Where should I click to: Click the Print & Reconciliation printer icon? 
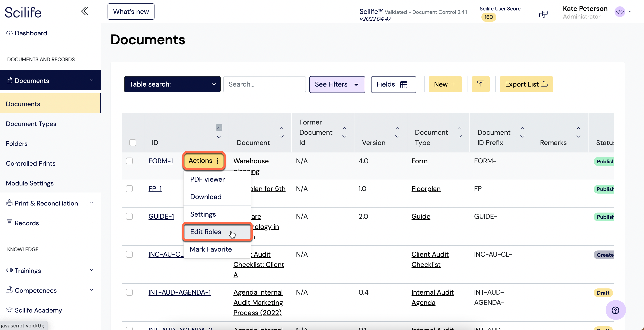(x=9, y=203)
